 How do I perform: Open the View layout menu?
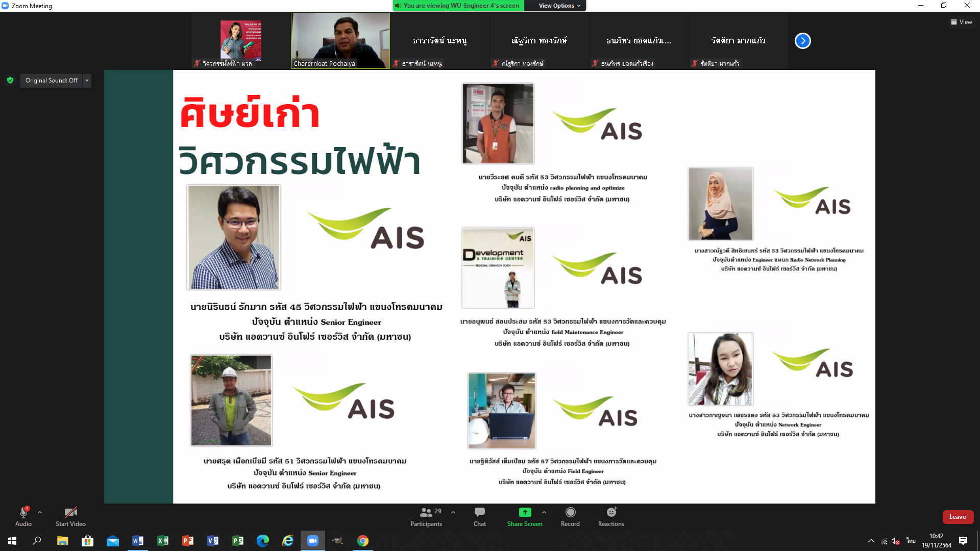coord(961,22)
